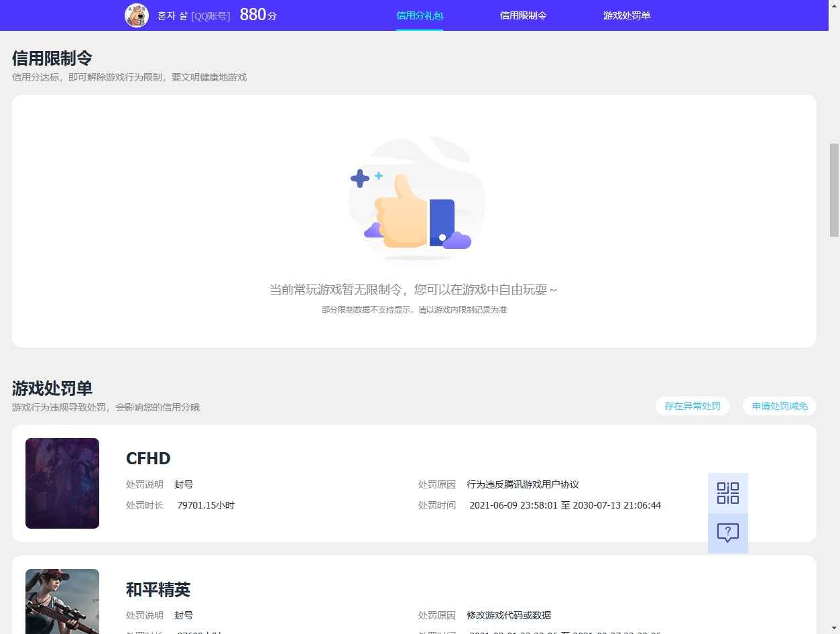Click the 信用分达标 subtitle text
840x634 pixels.
(129, 77)
